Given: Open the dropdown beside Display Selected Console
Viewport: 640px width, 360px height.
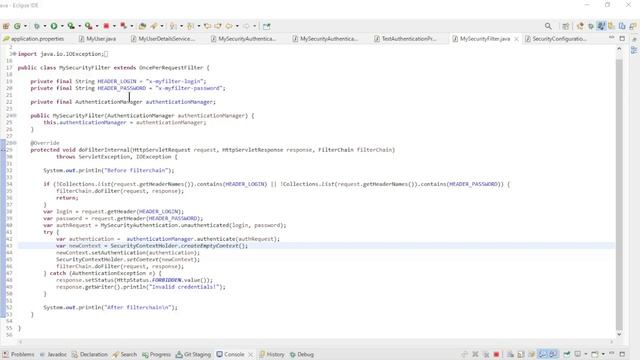Looking at the screenshot, I should pyautogui.click(x=586, y=354).
